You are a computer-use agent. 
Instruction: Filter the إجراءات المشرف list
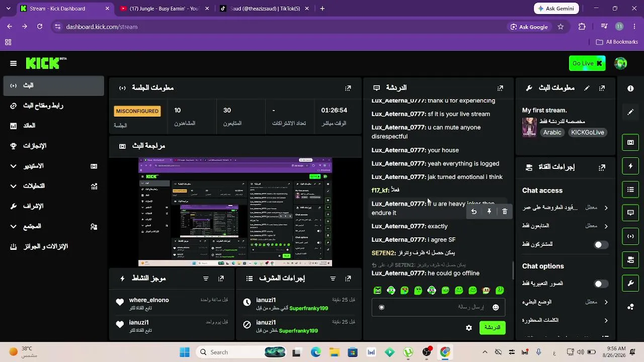(x=333, y=279)
